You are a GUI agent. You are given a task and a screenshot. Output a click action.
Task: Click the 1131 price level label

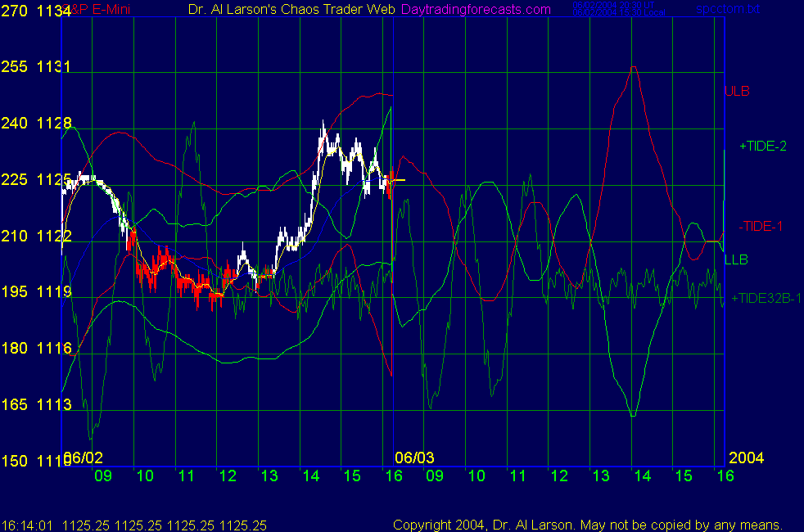(x=53, y=67)
